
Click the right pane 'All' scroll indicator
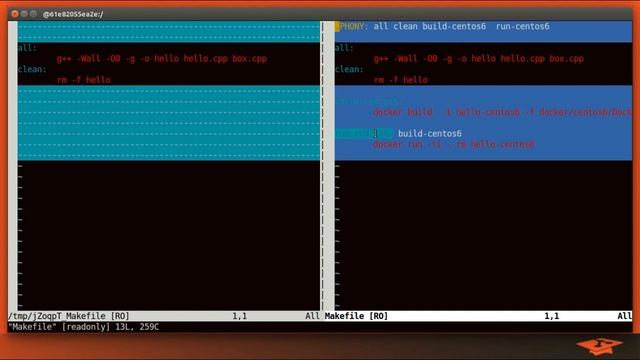624,316
